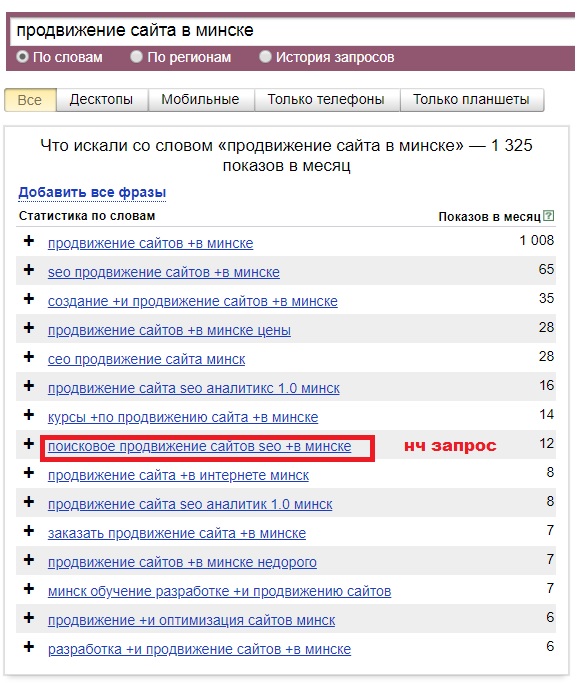This screenshot has height=696, width=577.
Task: Click plus icon next to 'разработка +и продвижение сайтов'
Action: click(29, 647)
